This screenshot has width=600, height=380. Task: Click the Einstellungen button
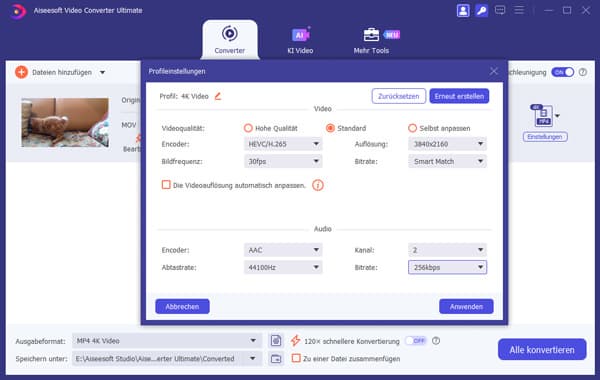545,137
